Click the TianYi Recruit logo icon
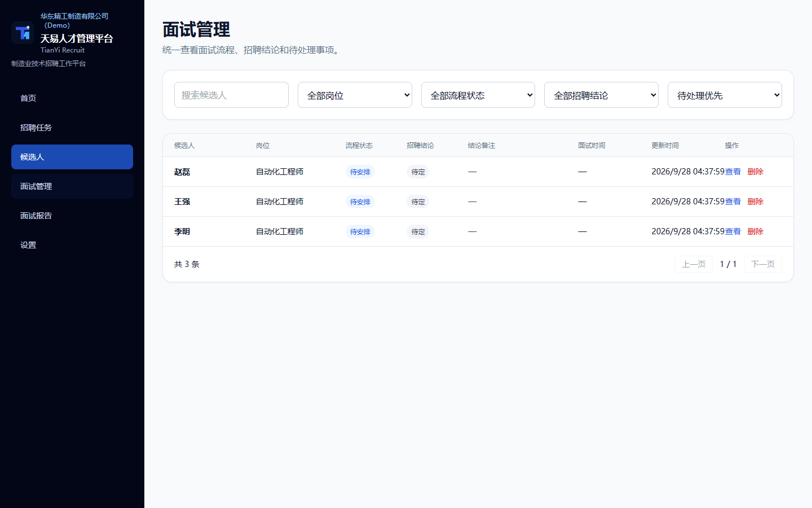The height and width of the screenshot is (508, 812). point(23,33)
